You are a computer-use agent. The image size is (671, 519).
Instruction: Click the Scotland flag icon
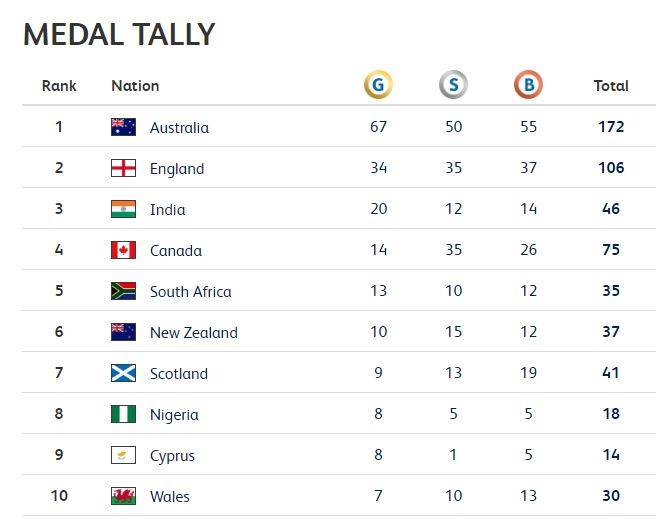(124, 373)
